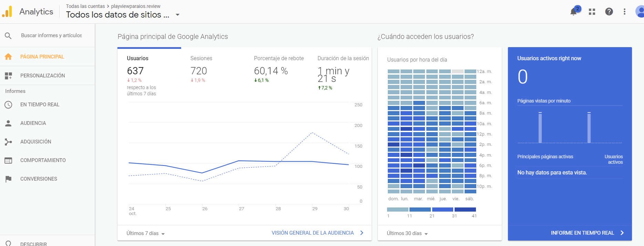Click 'No hay datos para esta vista.' text
Image resolution: width=644 pixels, height=246 pixels.
[x=552, y=173]
